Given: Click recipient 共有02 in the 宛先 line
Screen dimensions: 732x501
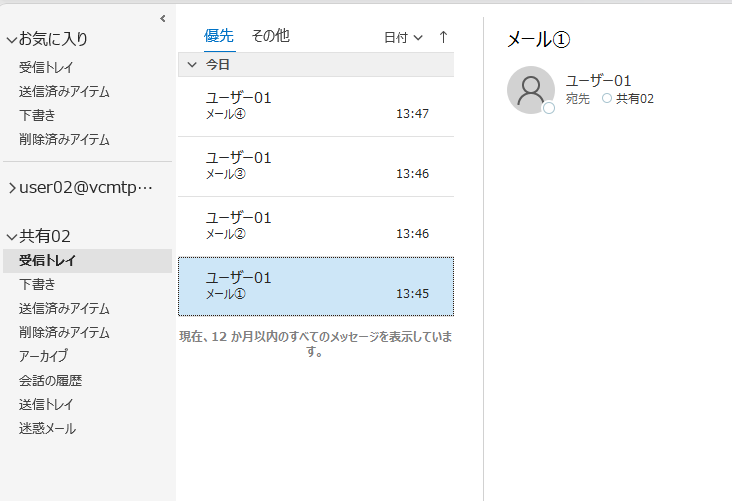Looking at the screenshot, I should 635,99.
